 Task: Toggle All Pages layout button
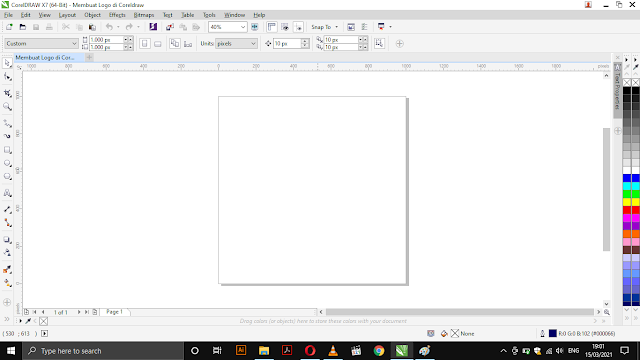[175, 44]
